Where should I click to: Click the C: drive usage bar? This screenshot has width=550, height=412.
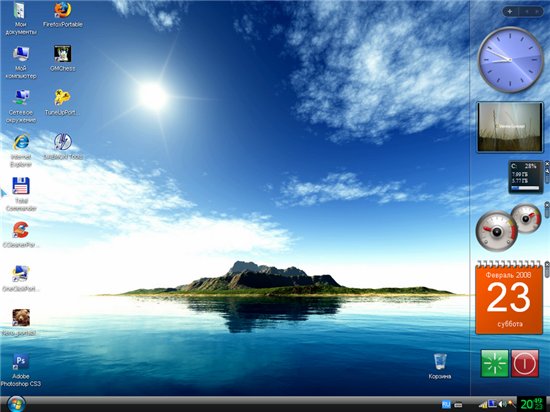[x=525, y=188]
